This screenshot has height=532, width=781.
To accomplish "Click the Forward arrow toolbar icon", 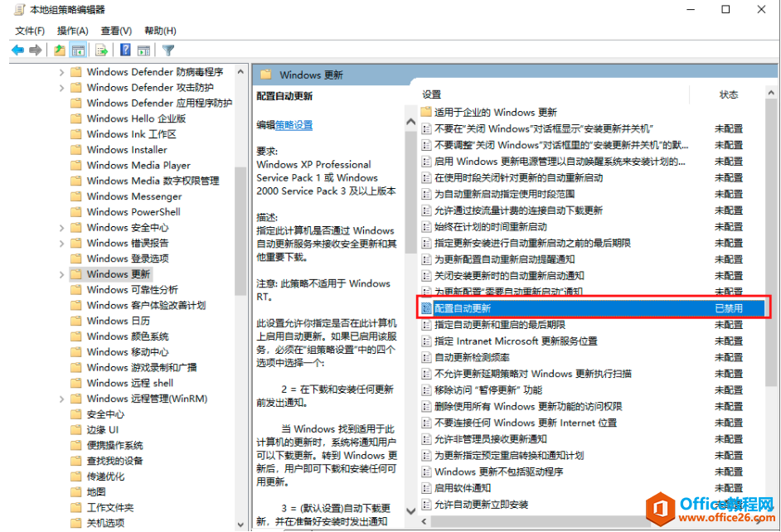I will click(x=36, y=51).
